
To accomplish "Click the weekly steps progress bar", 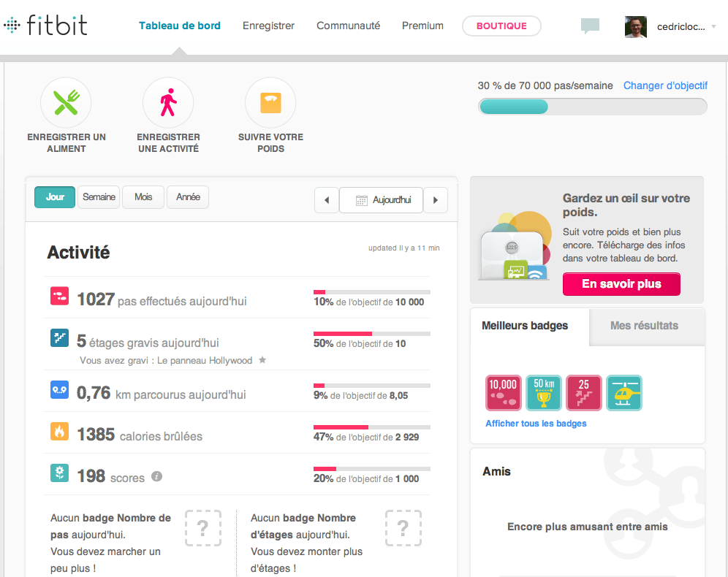I will tap(593, 107).
